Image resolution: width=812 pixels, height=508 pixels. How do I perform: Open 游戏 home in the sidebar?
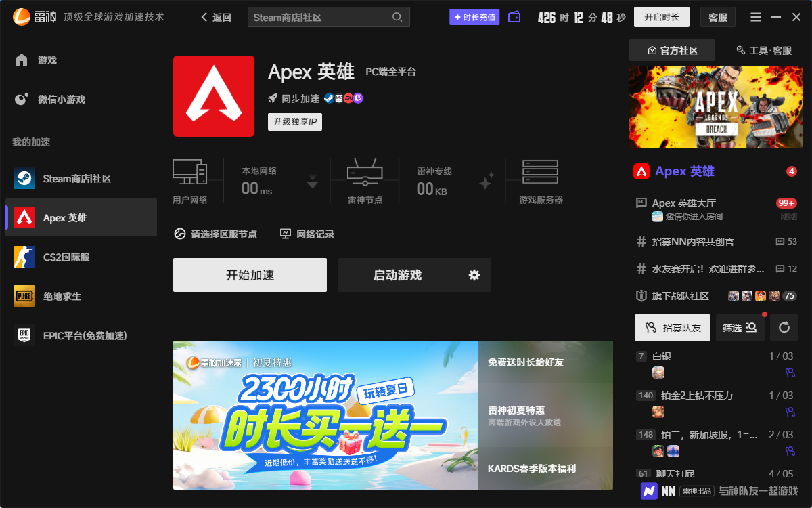pos(81,60)
